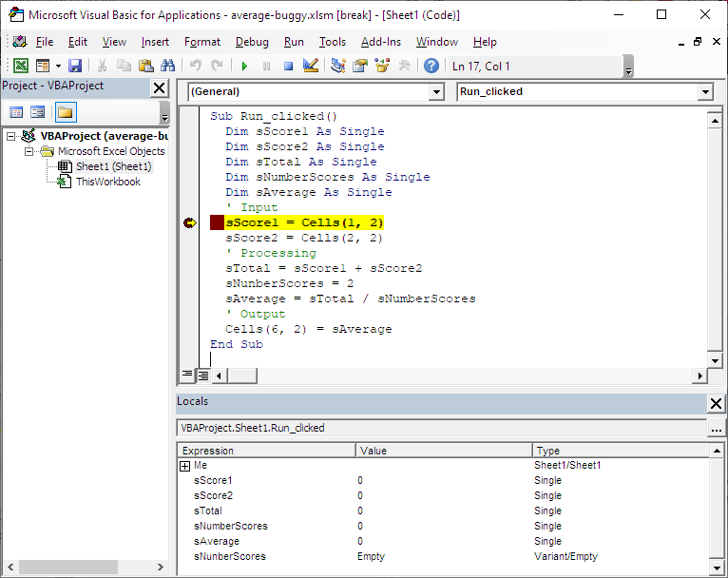
Task: Open Find with the binoculars icon
Action: [167, 66]
